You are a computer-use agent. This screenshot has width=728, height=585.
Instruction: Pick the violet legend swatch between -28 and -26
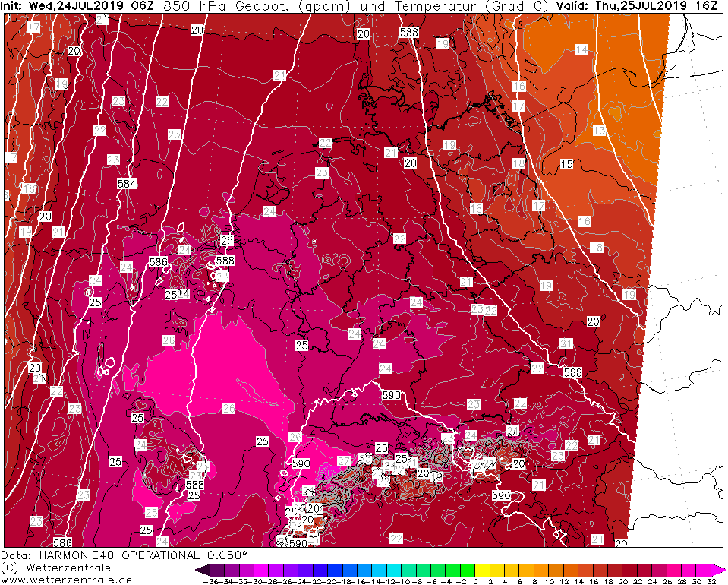[276, 570]
